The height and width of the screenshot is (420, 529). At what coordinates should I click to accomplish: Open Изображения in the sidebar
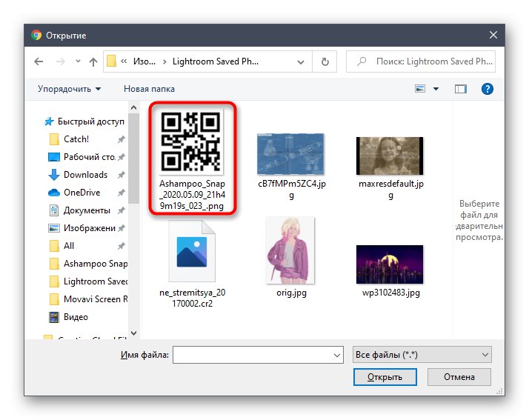[90, 228]
